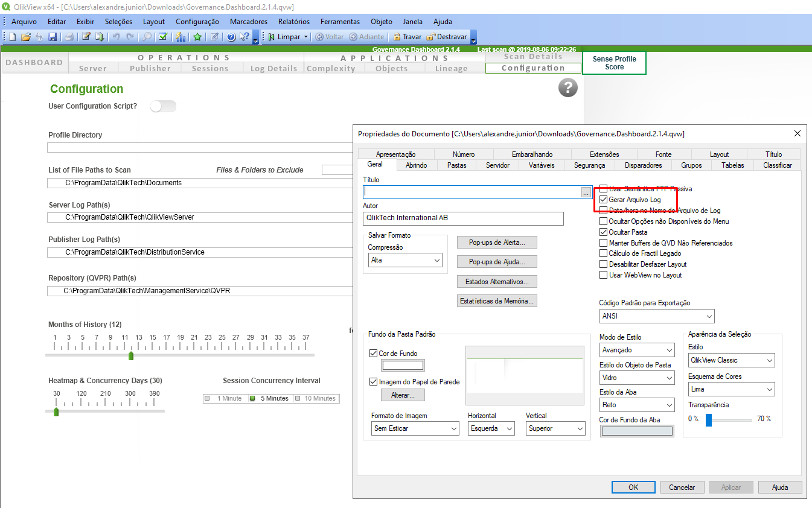This screenshot has width=812, height=508.
Task: Open the Estilo da Aba dropdown
Action: (637, 405)
